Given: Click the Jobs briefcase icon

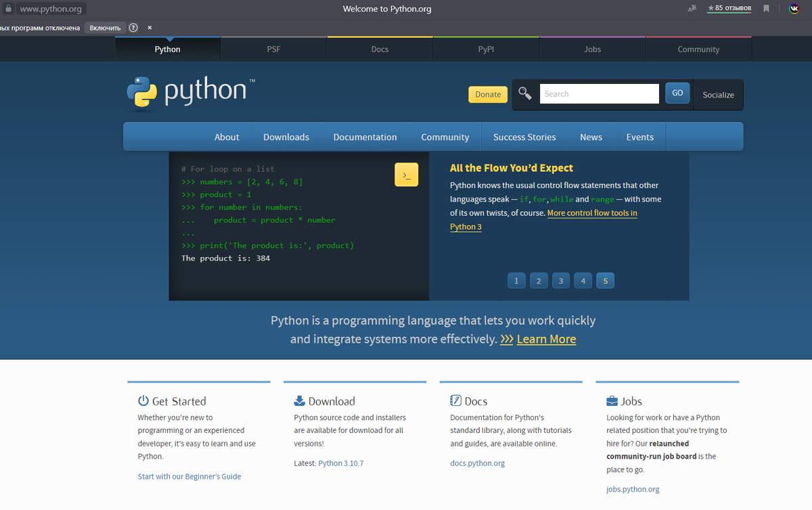Looking at the screenshot, I should (612, 400).
